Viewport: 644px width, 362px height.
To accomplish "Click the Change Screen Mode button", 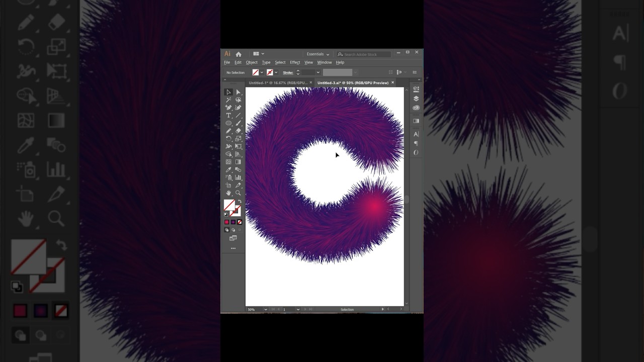I will (x=233, y=238).
